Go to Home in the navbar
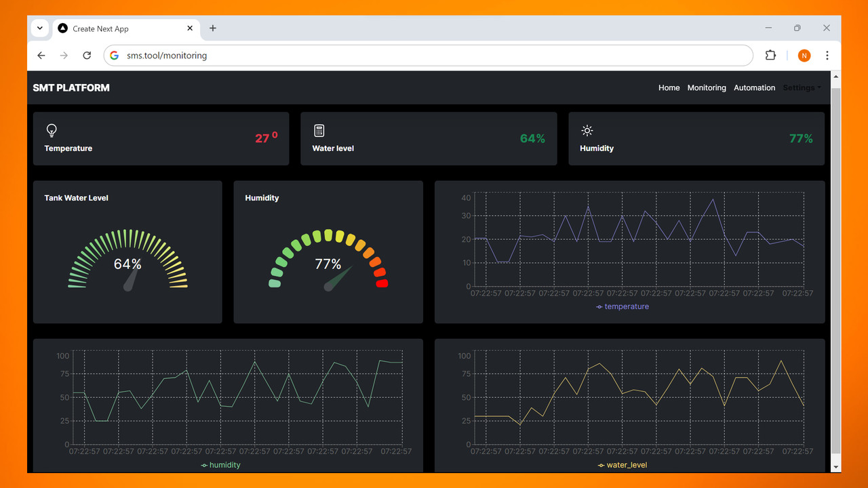 pyautogui.click(x=669, y=87)
